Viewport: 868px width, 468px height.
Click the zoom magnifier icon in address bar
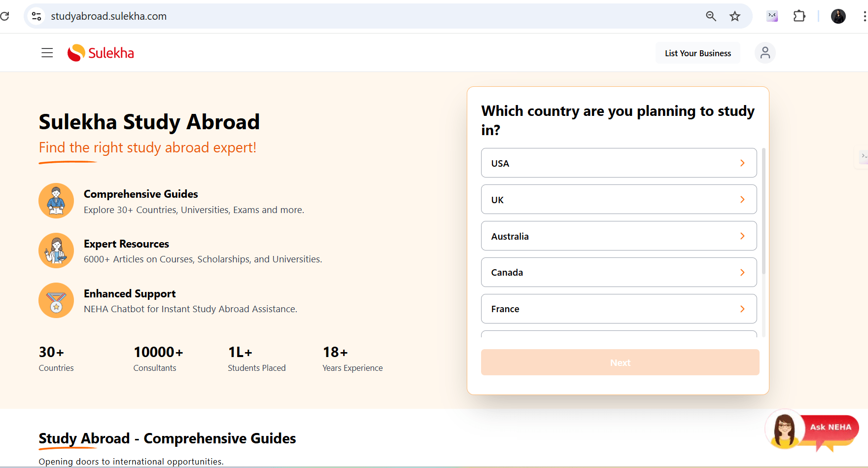coord(711,16)
